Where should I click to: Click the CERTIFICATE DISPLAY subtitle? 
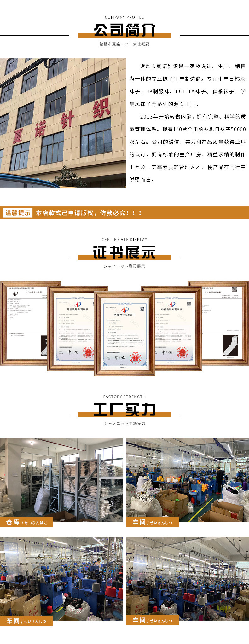click(x=124, y=240)
